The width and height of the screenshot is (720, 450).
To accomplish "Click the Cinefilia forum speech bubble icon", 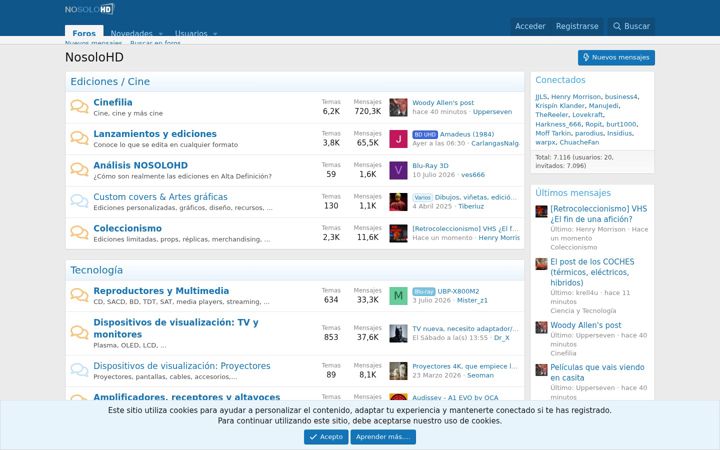I will click(79, 107).
